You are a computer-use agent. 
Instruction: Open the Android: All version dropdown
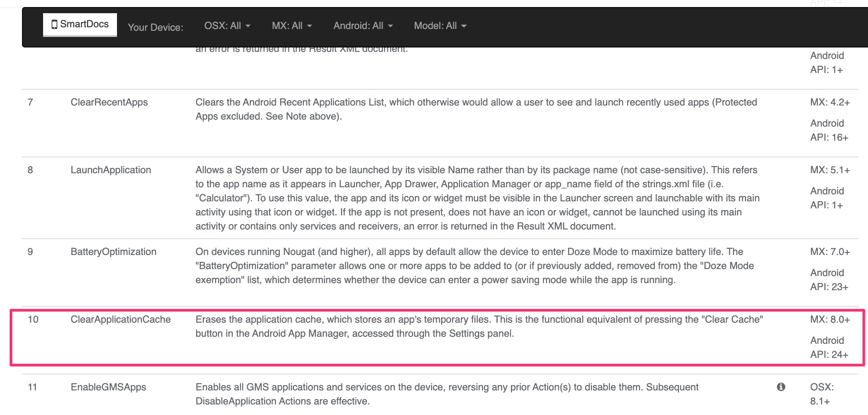pos(363,26)
